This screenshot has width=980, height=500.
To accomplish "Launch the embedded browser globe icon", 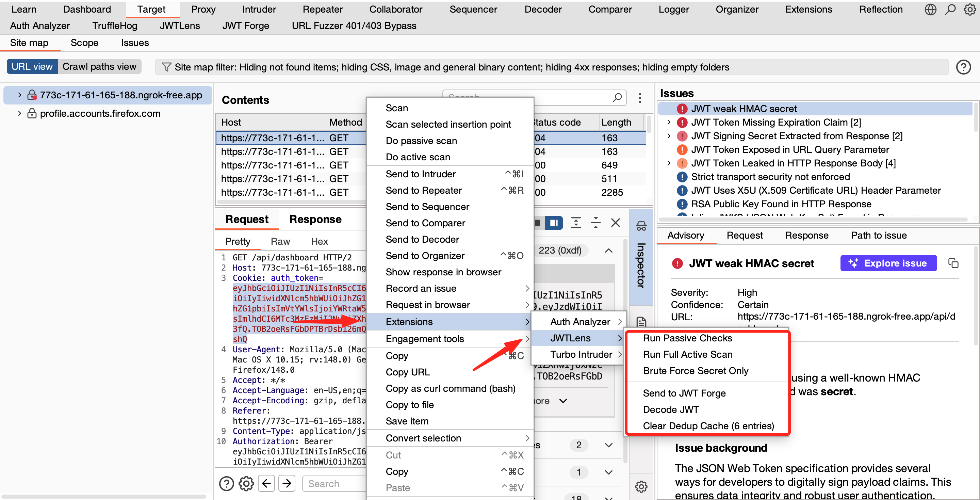I will coord(930,9).
